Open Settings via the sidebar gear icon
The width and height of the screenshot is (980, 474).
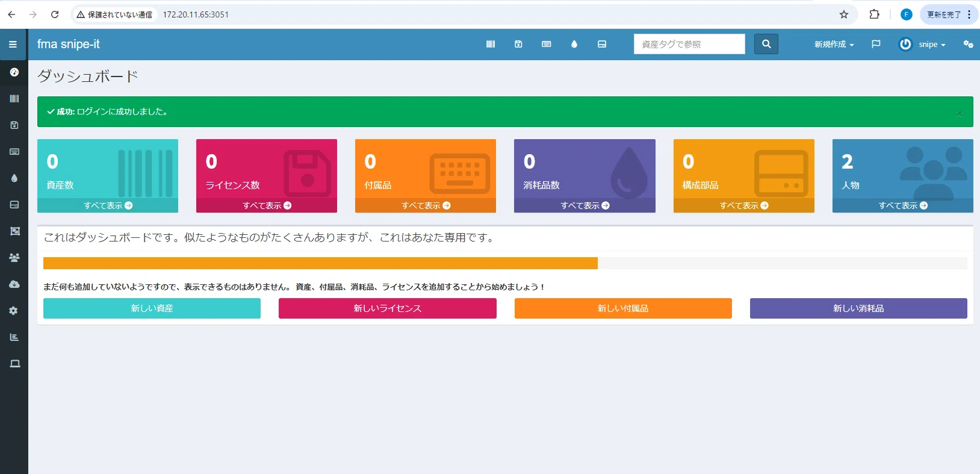(13, 311)
